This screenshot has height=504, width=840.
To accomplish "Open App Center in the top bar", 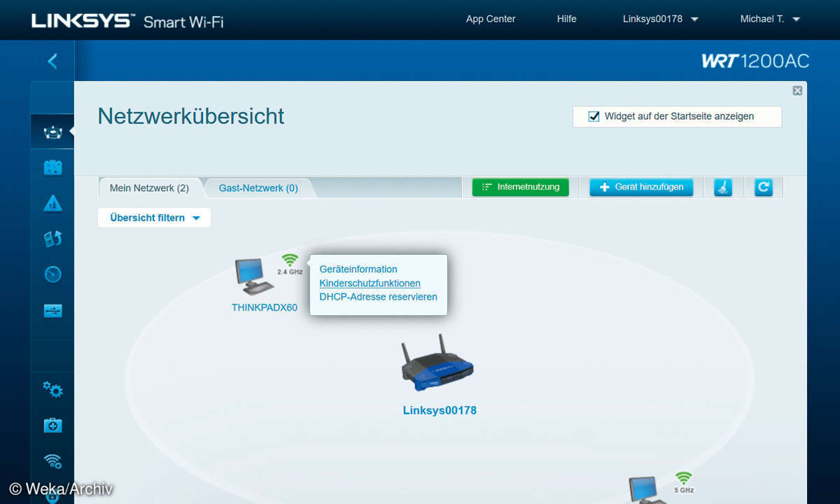I will tap(491, 19).
